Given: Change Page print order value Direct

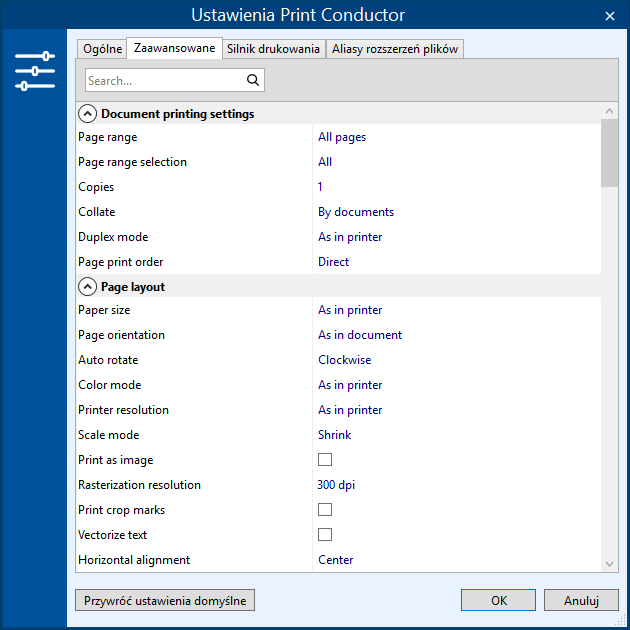Looking at the screenshot, I should tap(333, 262).
